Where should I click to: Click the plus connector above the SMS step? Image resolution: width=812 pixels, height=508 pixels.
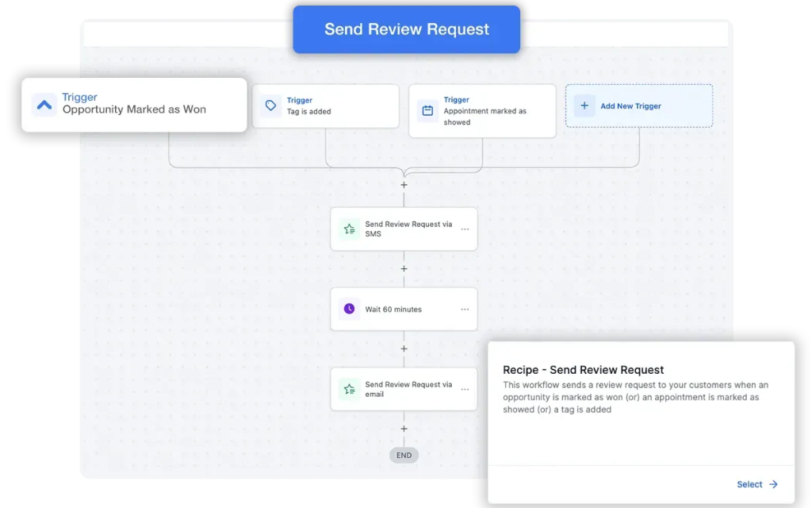click(x=404, y=184)
